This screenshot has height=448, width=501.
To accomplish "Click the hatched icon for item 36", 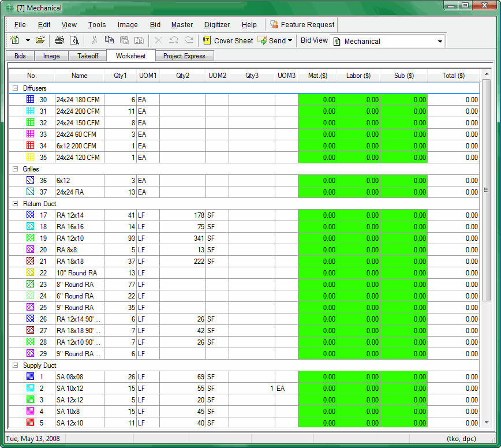I will [x=31, y=180].
